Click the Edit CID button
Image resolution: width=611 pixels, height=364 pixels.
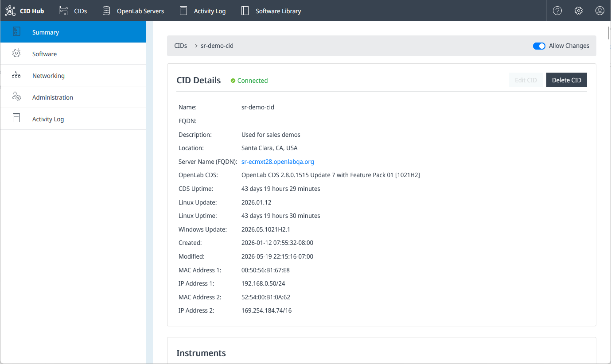(x=526, y=80)
